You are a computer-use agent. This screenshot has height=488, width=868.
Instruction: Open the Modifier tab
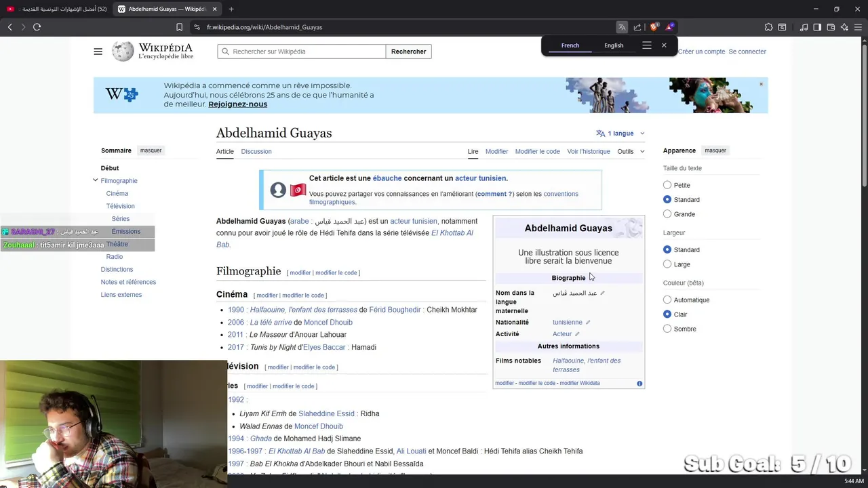(x=496, y=152)
